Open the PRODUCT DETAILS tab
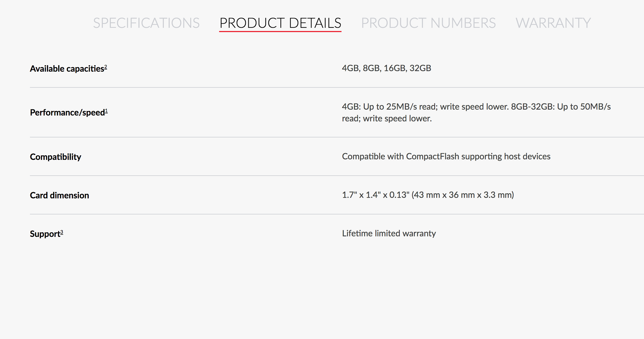This screenshot has width=644, height=339. 280,23
